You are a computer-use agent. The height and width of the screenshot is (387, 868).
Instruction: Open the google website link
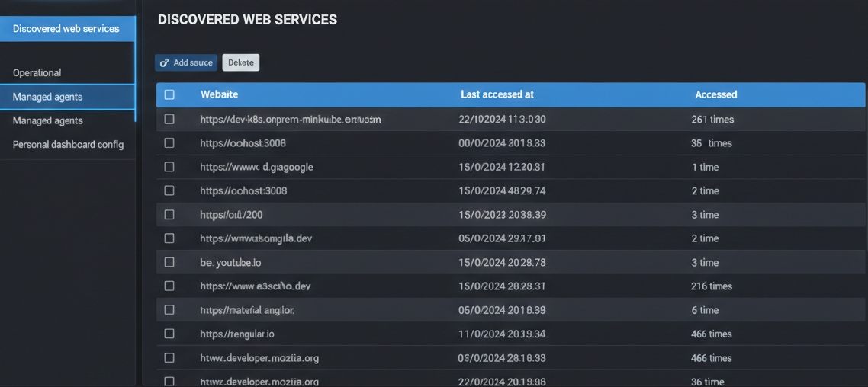click(256, 167)
